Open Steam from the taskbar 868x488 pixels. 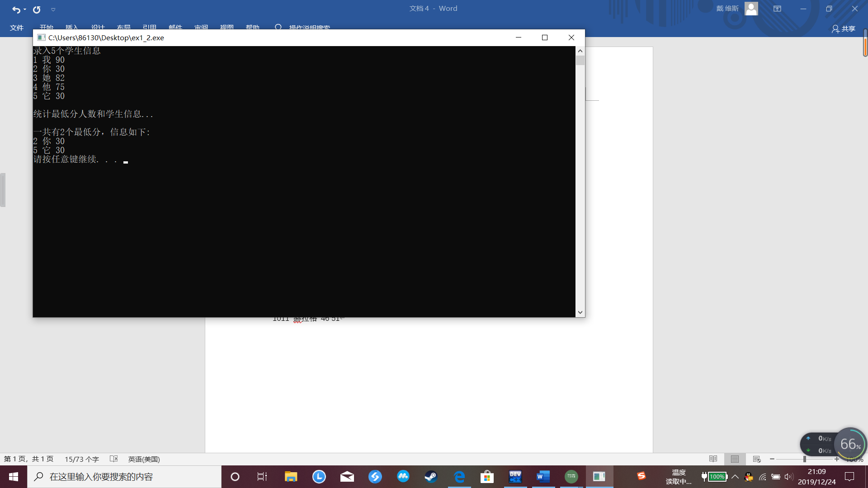[430, 477]
